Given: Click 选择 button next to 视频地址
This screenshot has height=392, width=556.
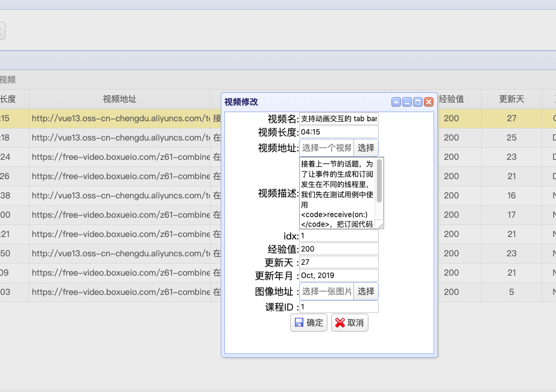Looking at the screenshot, I should [366, 148].
